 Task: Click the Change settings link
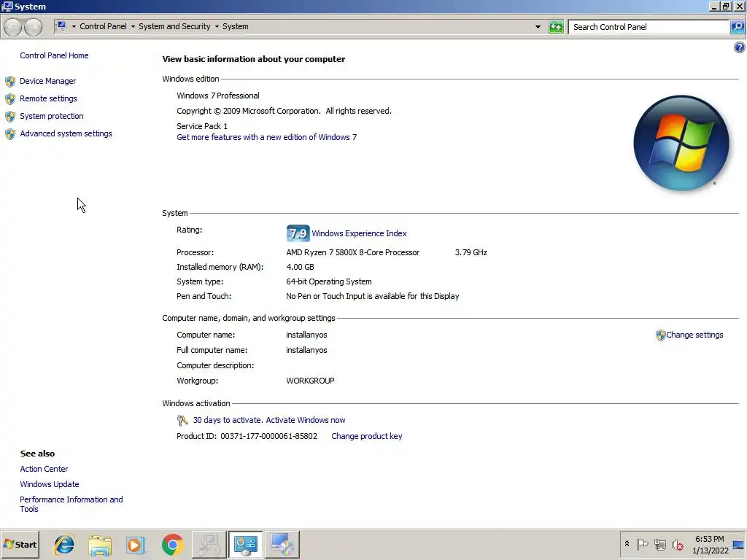point(694,335)
